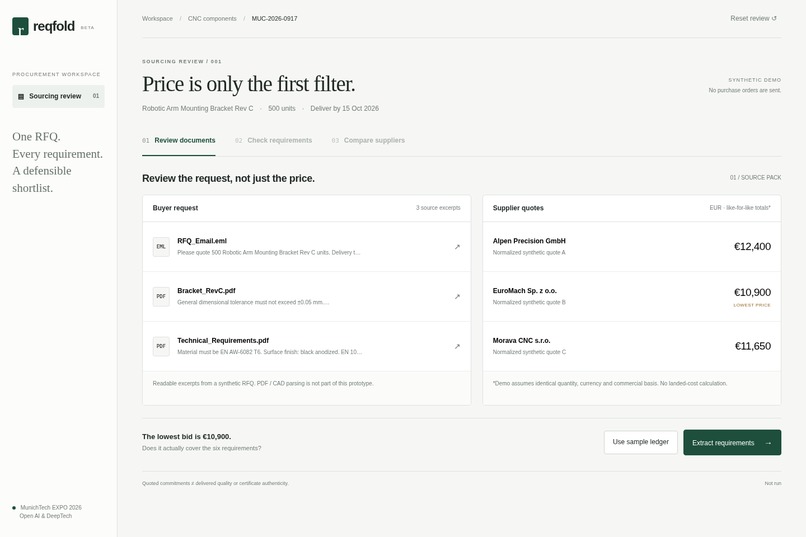Click the €12,400 price
The width and height of the screenshot is (806, 537).
(753, 247)
